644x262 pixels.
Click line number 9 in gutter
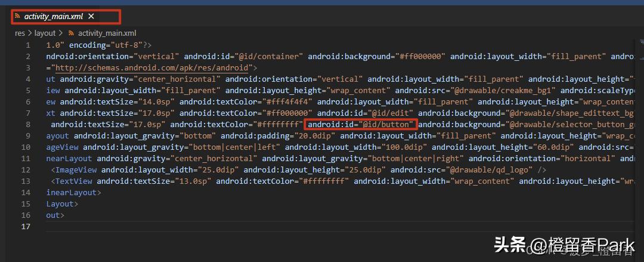click(27, 135)
